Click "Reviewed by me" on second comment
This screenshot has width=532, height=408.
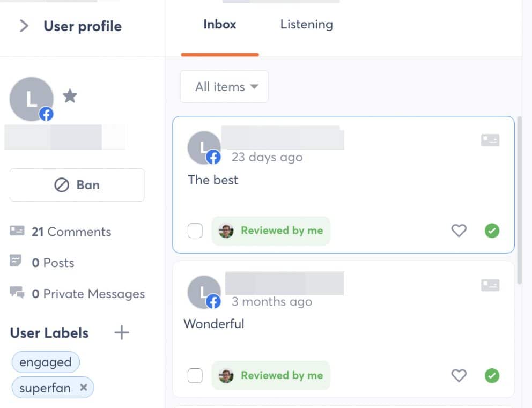[271, 375]
